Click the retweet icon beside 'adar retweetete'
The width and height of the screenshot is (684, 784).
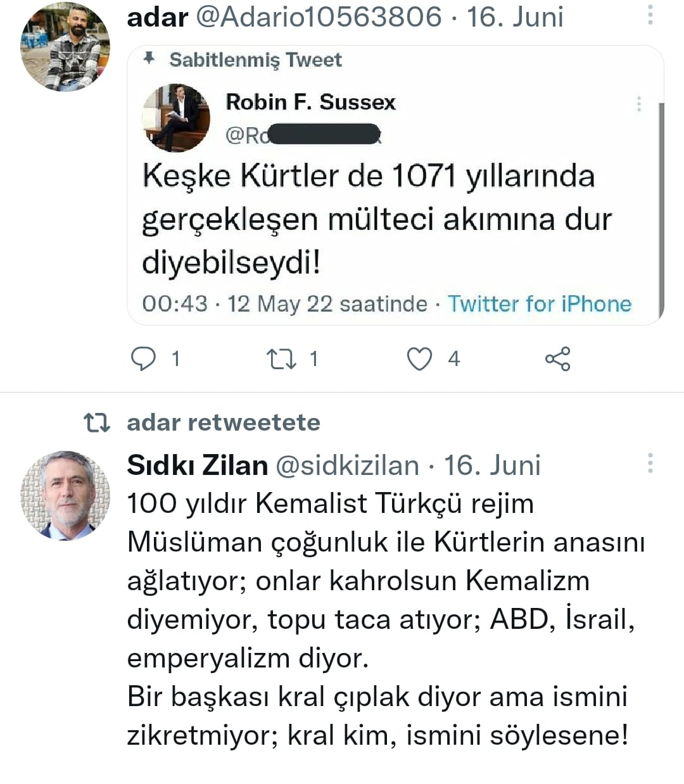98,422
